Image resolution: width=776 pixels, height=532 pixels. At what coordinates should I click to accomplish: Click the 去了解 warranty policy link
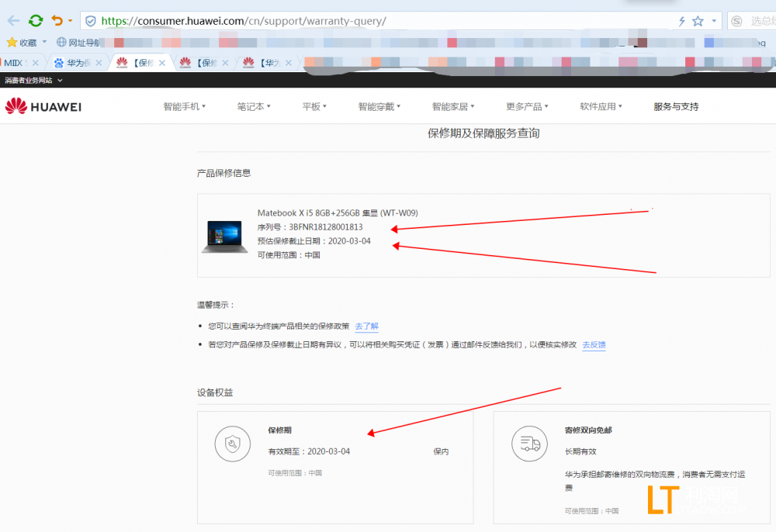coord(367,326)
